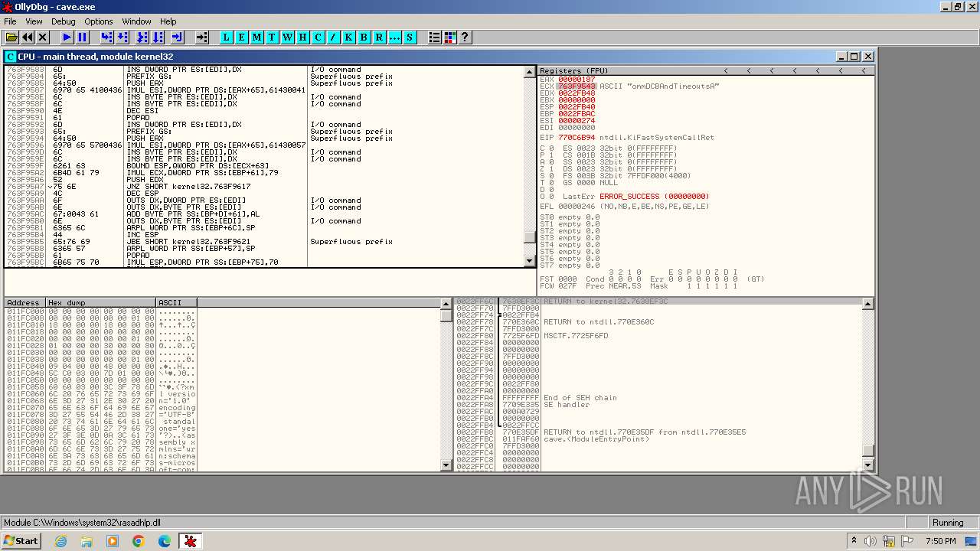Click stack pane scroll up arrow

coord(867,304)
